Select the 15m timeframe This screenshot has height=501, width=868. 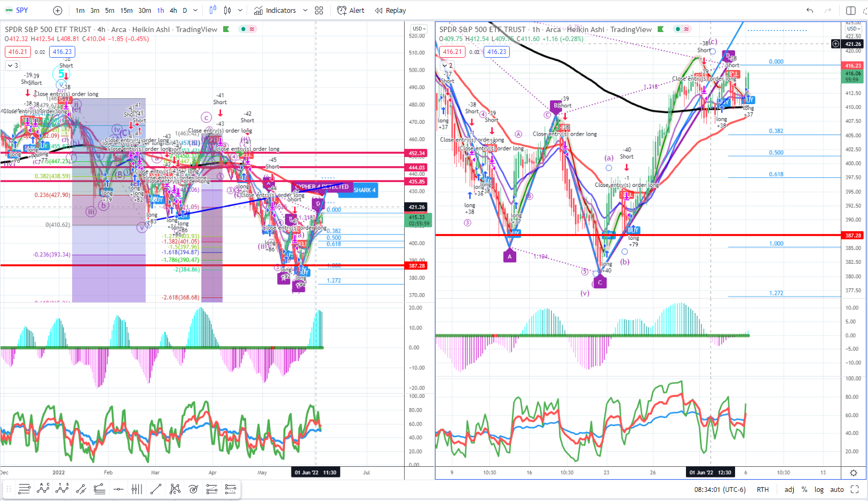[127, 11]
